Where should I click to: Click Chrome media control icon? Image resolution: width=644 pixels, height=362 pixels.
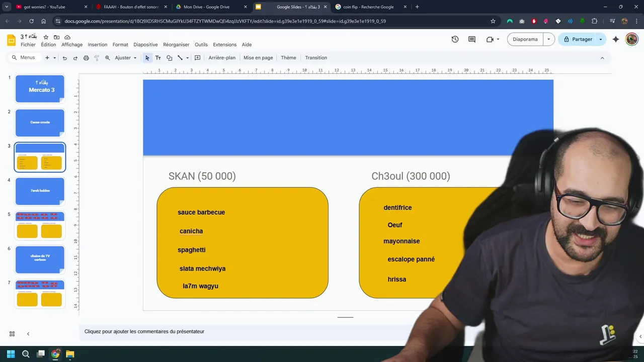(x=612, y=21)
